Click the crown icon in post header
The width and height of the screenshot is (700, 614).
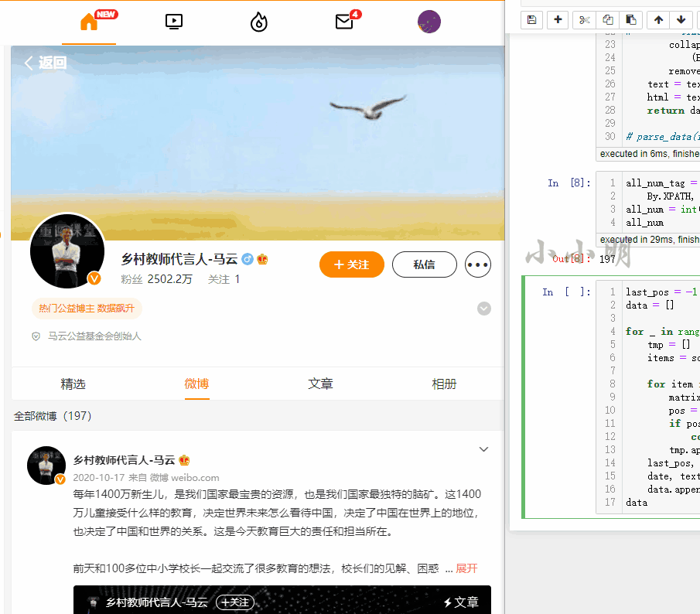click(184, 460)
